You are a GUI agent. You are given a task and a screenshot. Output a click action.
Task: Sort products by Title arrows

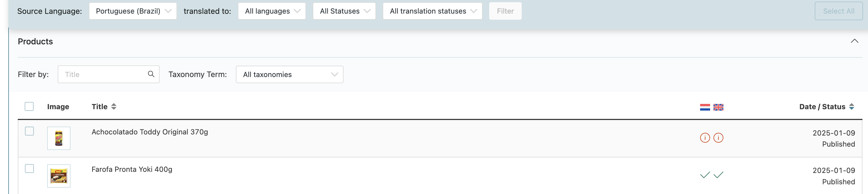point(114,106)
